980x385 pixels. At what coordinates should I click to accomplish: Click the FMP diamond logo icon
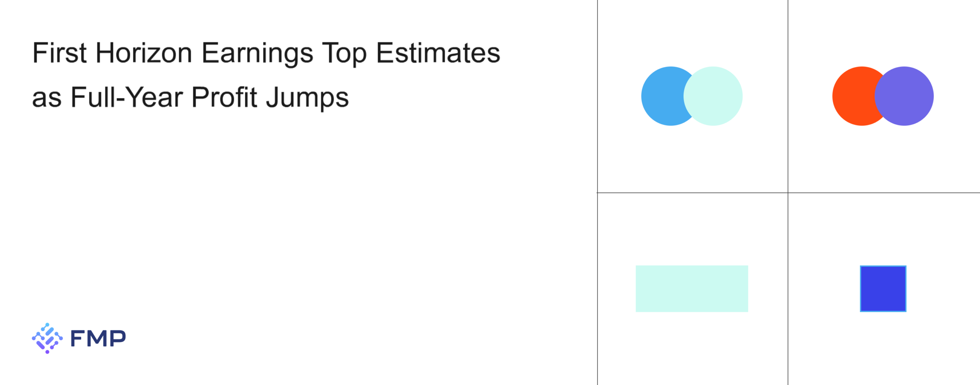pyautogui.click(x=47, y=338)
